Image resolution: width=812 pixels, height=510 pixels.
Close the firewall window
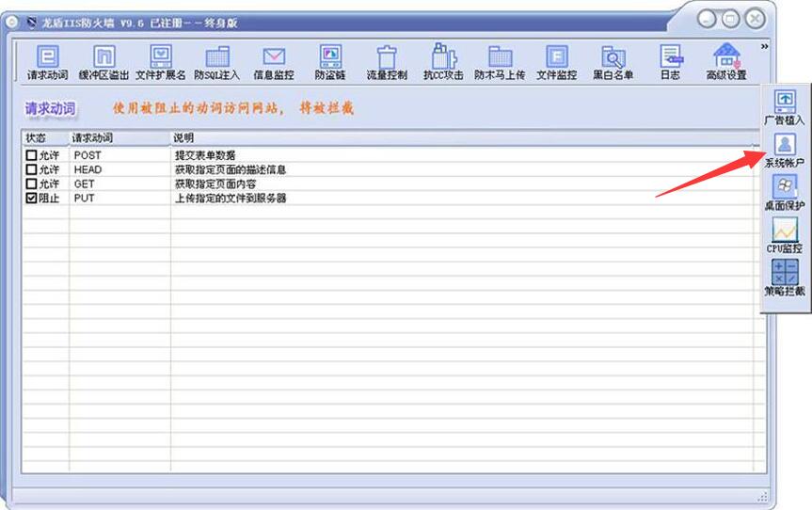click(755, 19)
